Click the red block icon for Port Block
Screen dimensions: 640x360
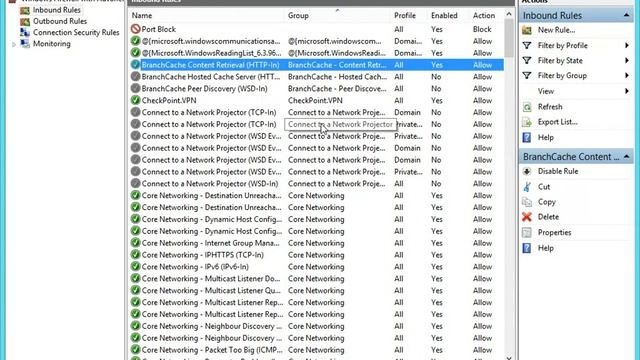point(136,29)
